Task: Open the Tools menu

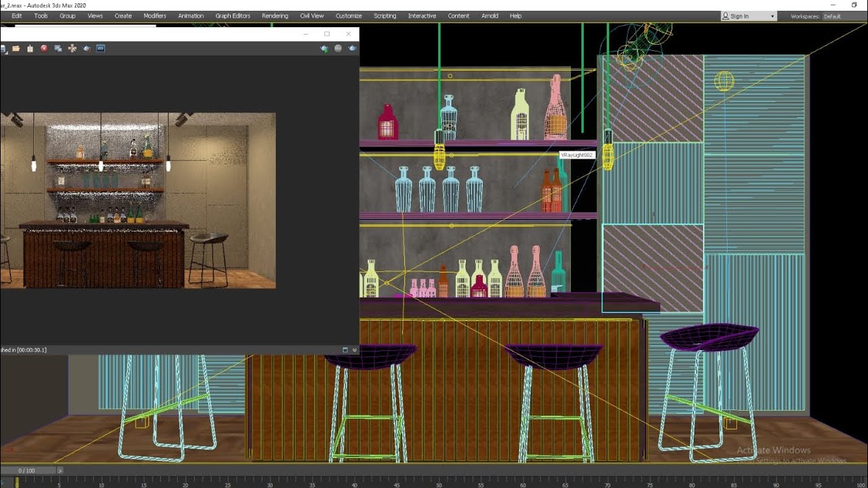Action: click(41, 16)
